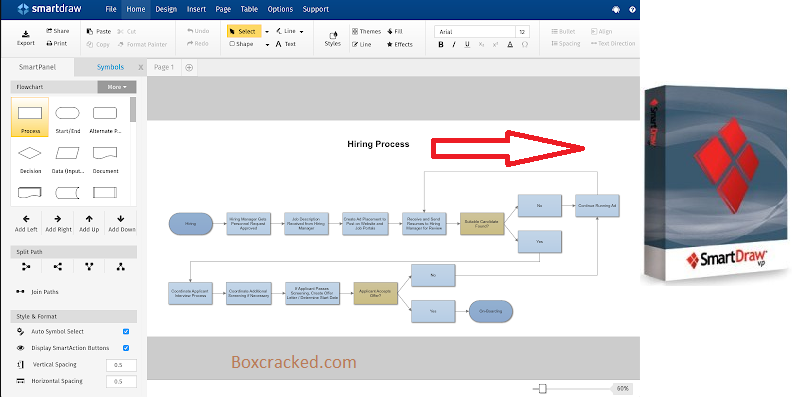
Task: Expand the Select tool dropdown arrow
Action: (x=267, y=32)
